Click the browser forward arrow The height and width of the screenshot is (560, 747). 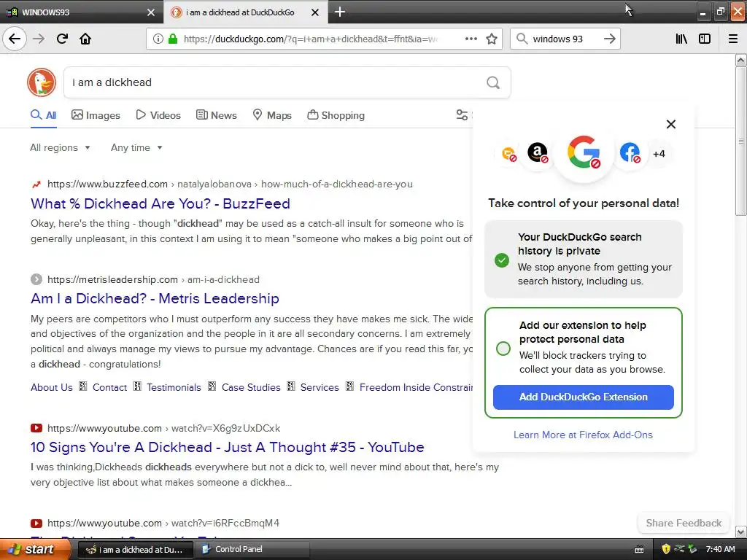click(39, 39)
